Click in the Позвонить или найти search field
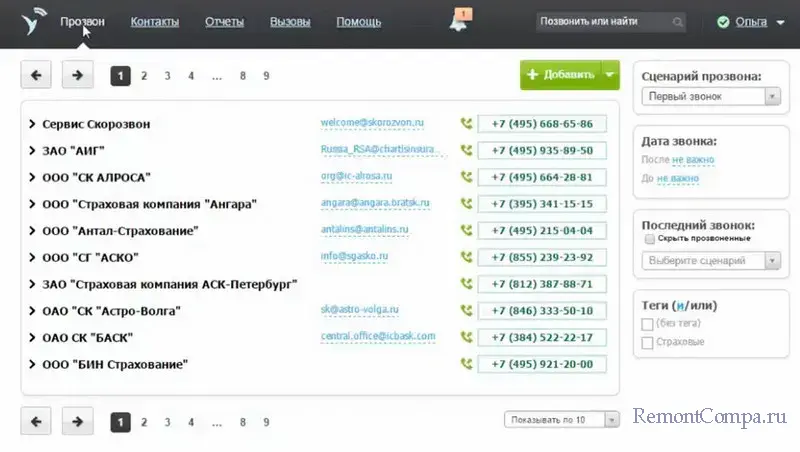800x452 pixels. point(602,21)
